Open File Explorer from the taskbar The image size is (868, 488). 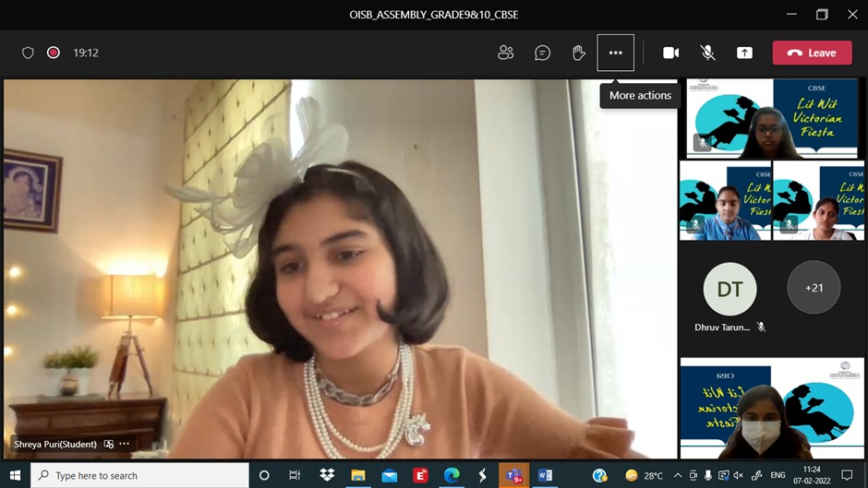pos(358,475)
